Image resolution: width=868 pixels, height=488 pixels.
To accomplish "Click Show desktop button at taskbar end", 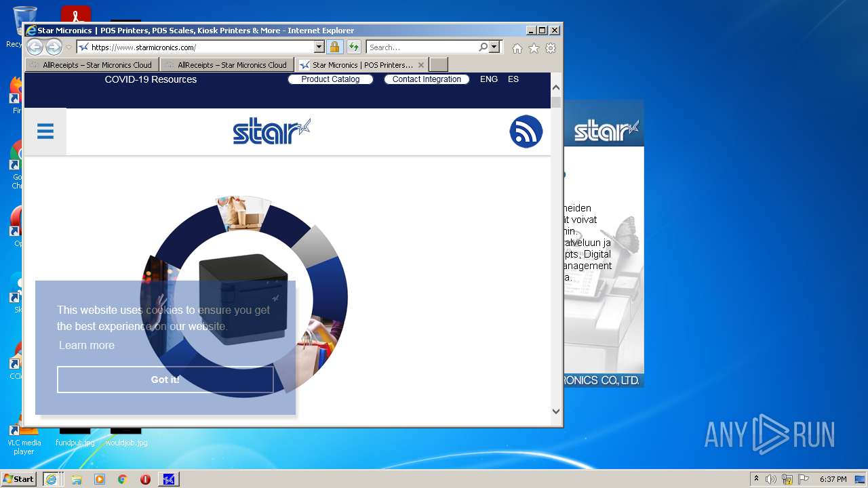I will click(861, 479).
